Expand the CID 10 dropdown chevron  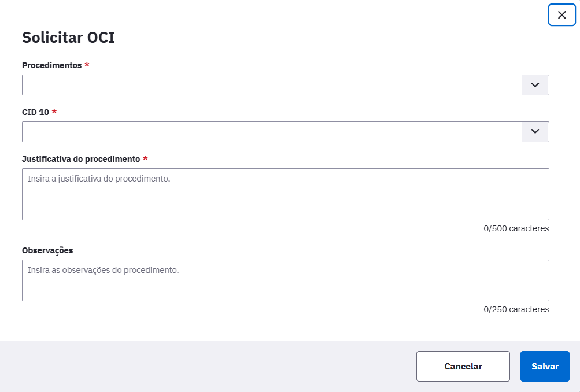[535, 132]
